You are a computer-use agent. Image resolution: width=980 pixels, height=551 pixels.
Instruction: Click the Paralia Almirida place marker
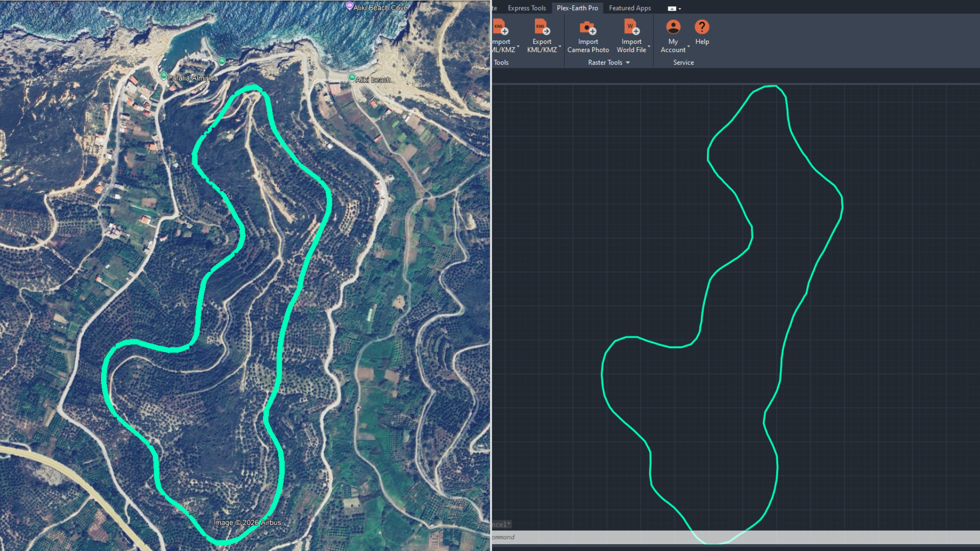pos(164,76)
